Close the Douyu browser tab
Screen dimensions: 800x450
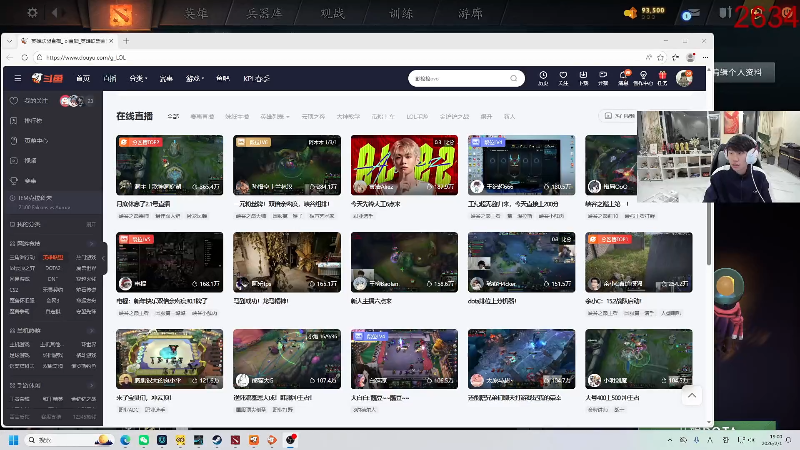[111, 41]
